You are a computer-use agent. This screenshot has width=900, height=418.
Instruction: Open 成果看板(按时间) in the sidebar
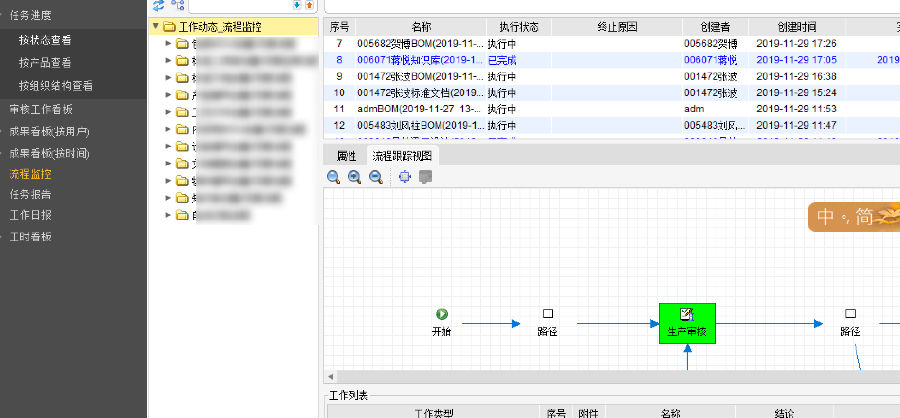49,153
